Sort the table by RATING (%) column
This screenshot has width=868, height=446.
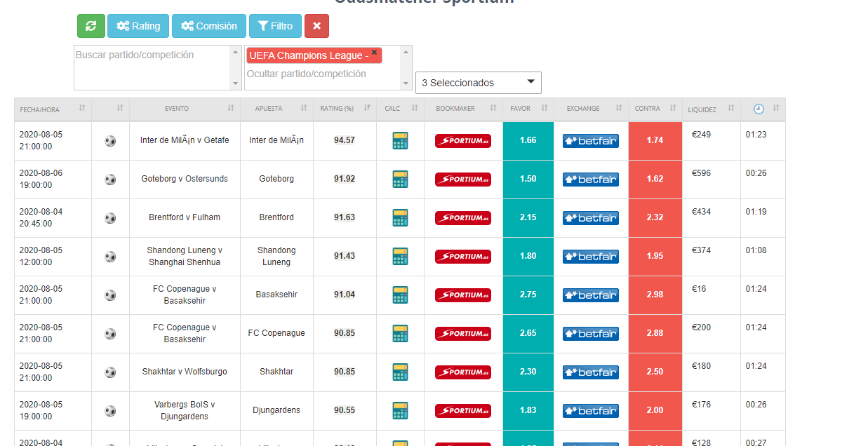345,109
